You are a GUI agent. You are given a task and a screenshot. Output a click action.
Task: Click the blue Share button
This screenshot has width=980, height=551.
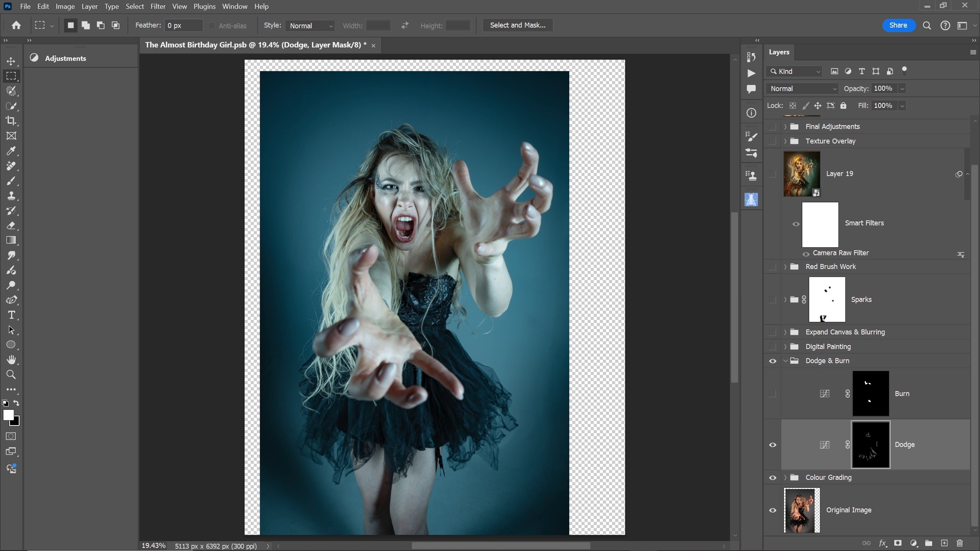coord(898,25)
